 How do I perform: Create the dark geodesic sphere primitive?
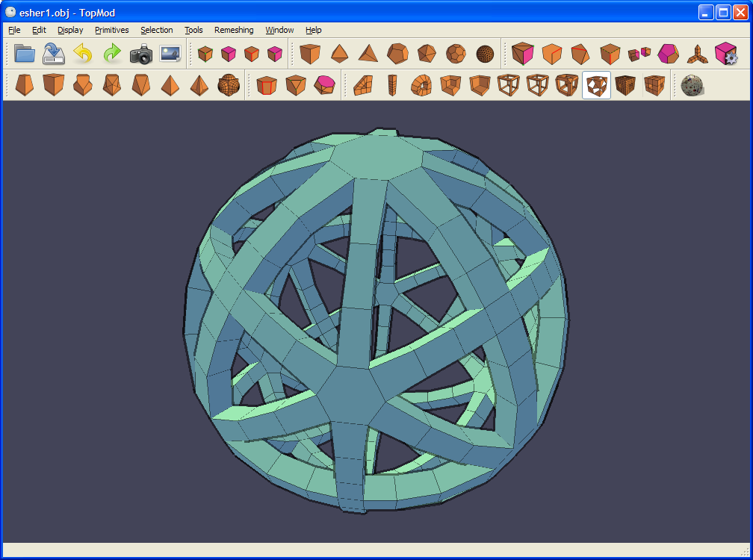pos(485,54)
